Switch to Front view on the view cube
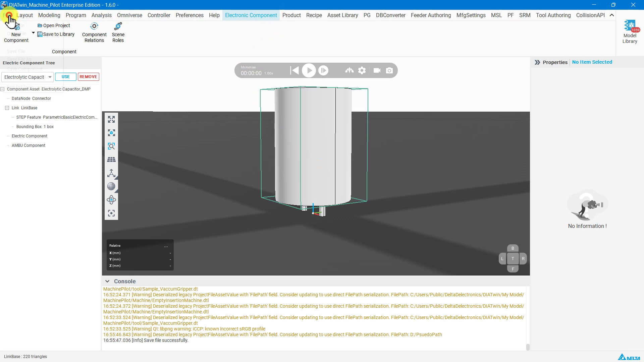This screenshot has height=362, width=644. pyautogui.click(x=513, y=269)
